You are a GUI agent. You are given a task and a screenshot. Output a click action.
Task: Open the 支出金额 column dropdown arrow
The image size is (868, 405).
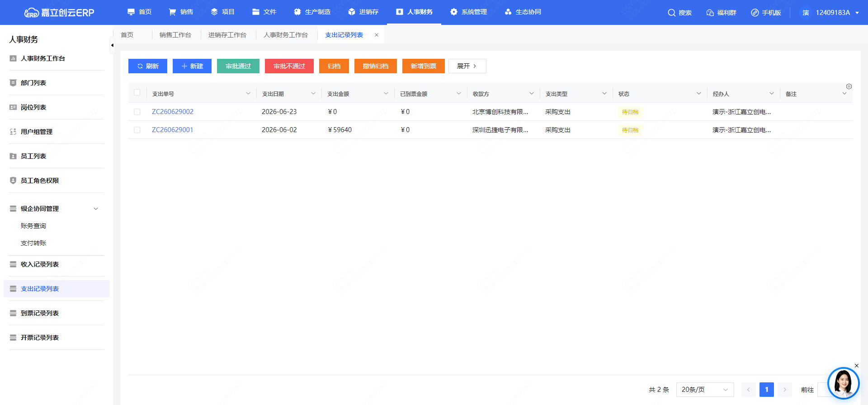point(386,94)
